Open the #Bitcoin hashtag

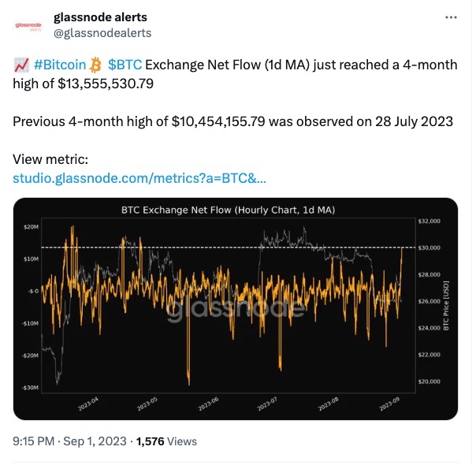60,64
